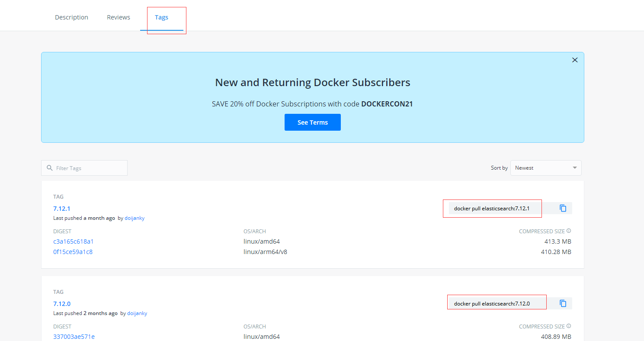Click the 408.89 MB size value
The height and width of the screenshot is (341, 644).
[x=556, y=337]
